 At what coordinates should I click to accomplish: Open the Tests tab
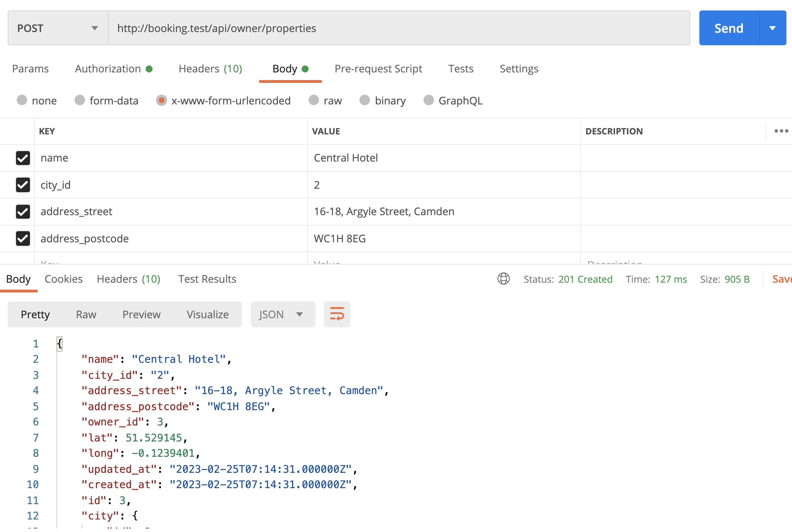click(x=461, y=69)
